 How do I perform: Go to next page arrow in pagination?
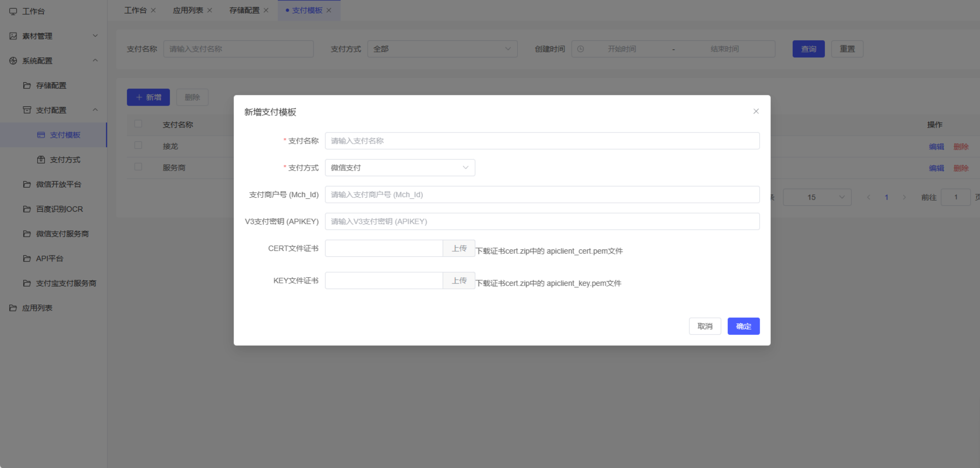904,197
